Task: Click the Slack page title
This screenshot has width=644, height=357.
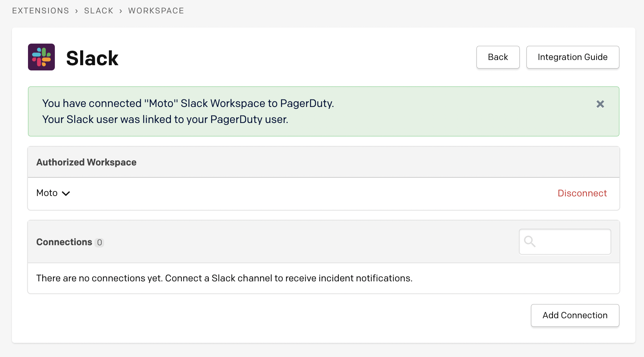Action: (x=92, y=57)
